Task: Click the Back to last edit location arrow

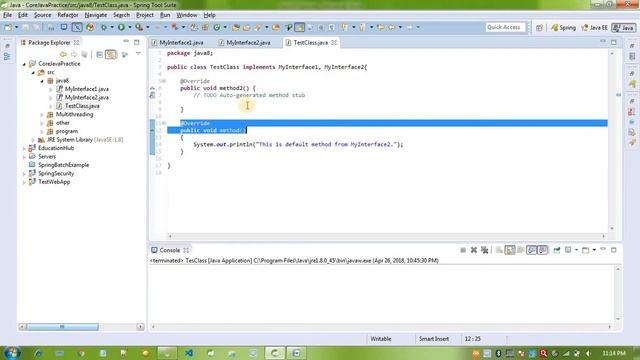Action: coord(380,27)
